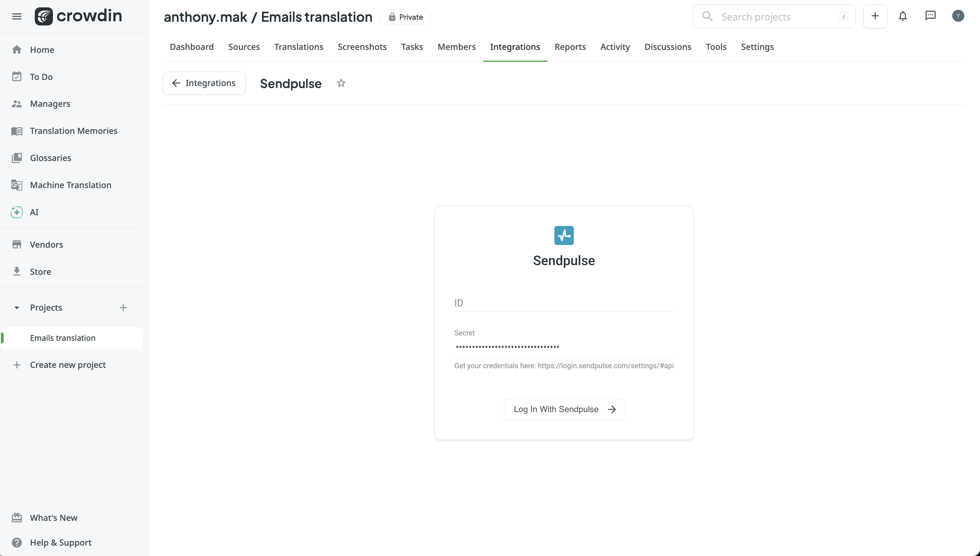Screen dimensions: 980x556
Task: Open the messages chat icon
Action: [930, 16]
